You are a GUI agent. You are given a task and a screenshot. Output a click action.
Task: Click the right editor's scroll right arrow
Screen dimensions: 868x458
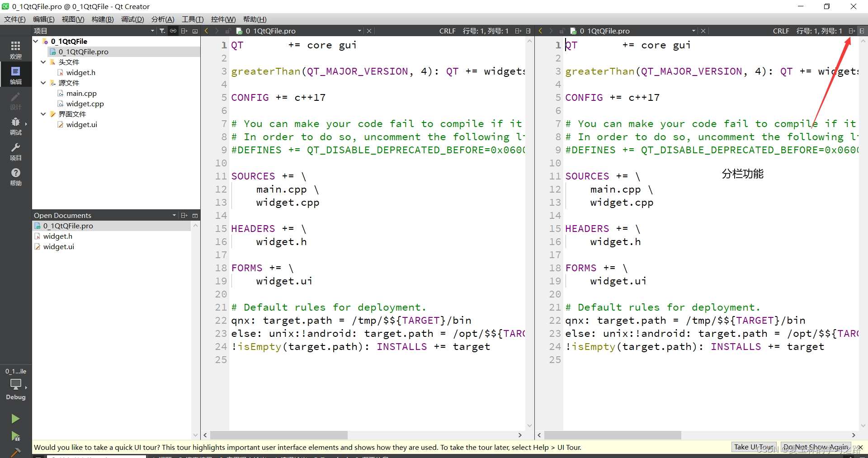854,435
